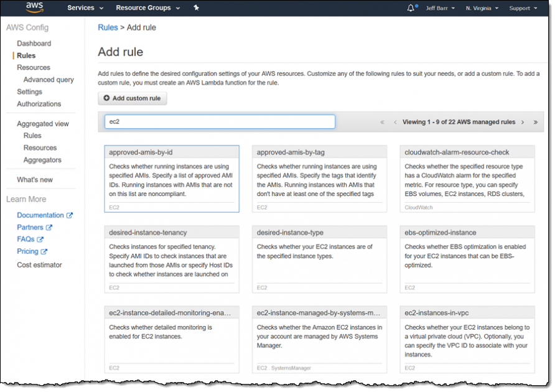The height and width of the screenshot is (392, 555).
Task: Select the ebs-optimized-instance rule card
Action: [467, 259]
